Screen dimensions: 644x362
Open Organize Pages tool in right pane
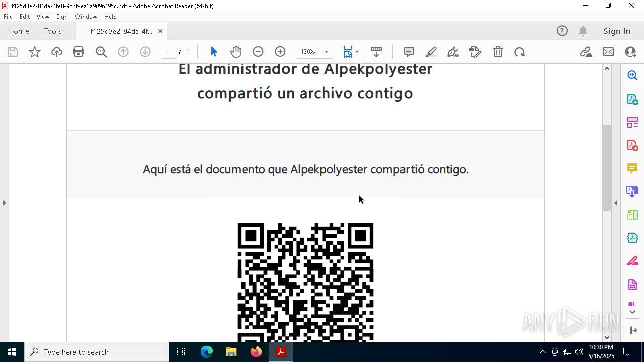click(x=632, y=122)
